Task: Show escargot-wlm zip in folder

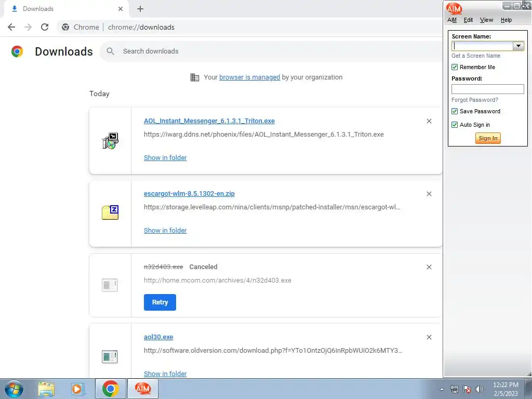Action: [165, 230]
